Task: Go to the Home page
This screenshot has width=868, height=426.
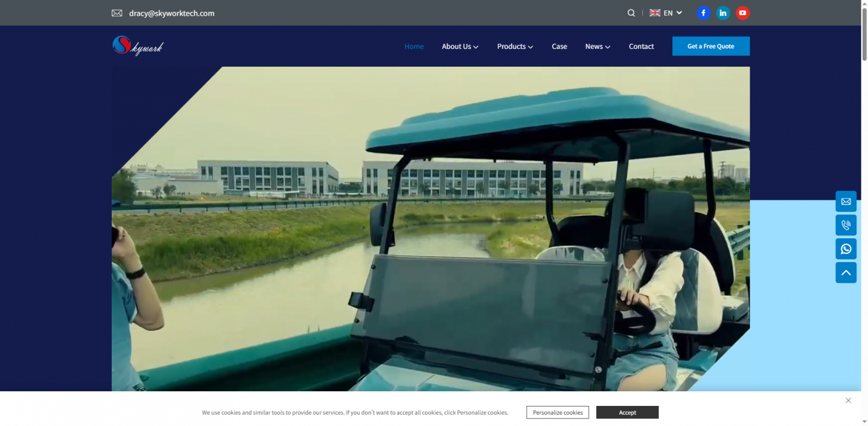Action: point(414,47)
